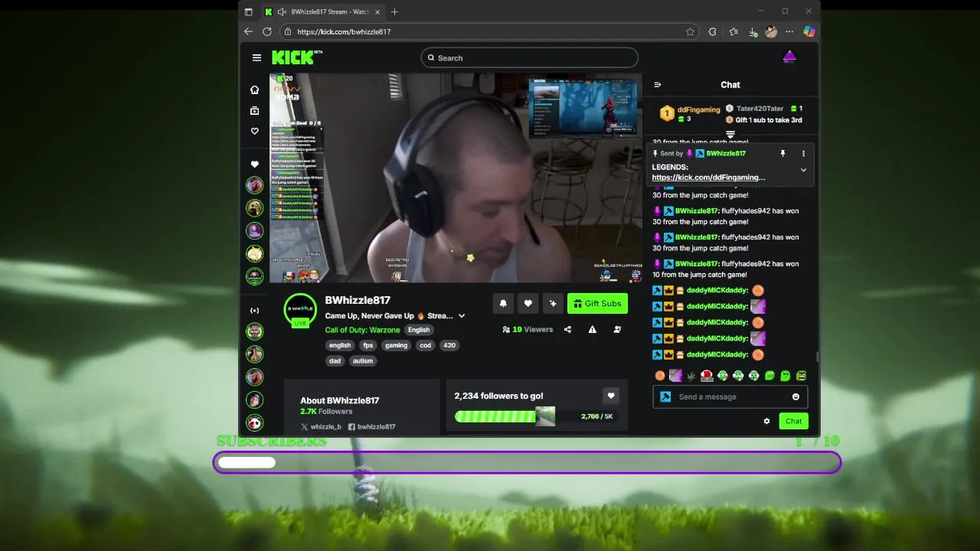
Task: Open browser settings and more menu
Action: (789, 31)
